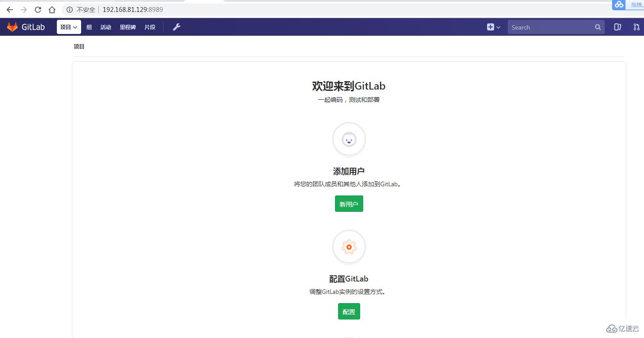Open the issues icon in navbar
The image size is (644, 338).
(618, 27)
